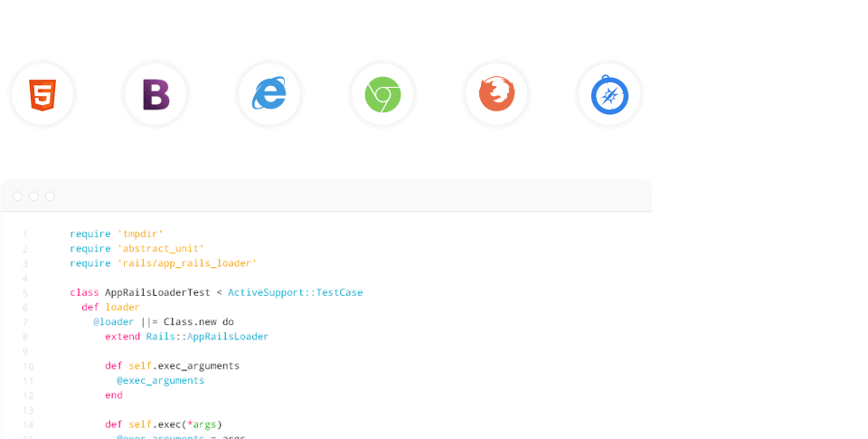Viewport: 868px width, 439px height.
Task: Click Rails::AppRailsLoader on extend line
Action: tap(207, 337)
